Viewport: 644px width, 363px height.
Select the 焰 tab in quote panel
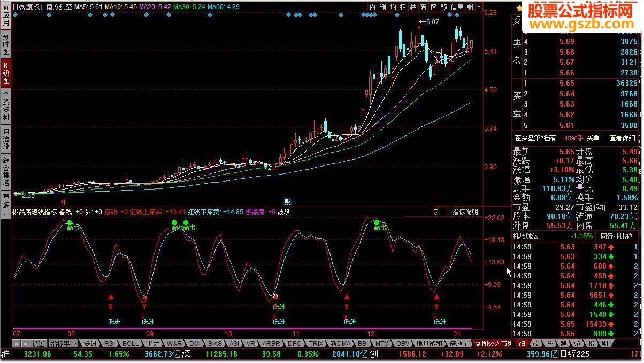tap(578, 344)
